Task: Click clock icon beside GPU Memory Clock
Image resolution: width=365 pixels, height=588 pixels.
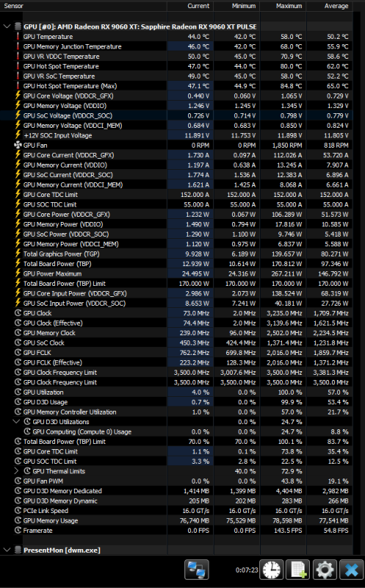Action: tap(18, 333)
